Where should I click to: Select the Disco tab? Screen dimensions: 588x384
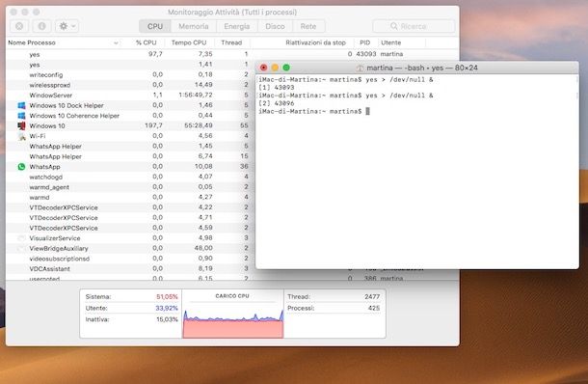[275, 26]
